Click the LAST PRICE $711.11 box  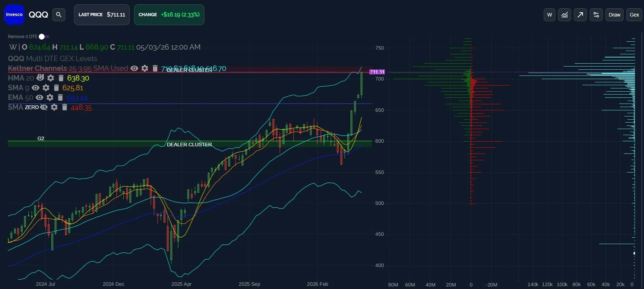pos(102,15)
